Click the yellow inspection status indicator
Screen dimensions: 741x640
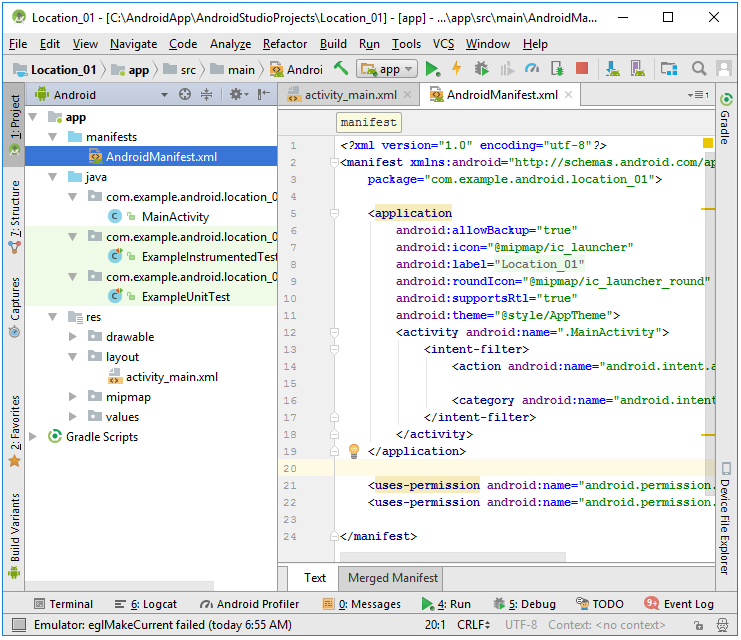coord(707,143)
